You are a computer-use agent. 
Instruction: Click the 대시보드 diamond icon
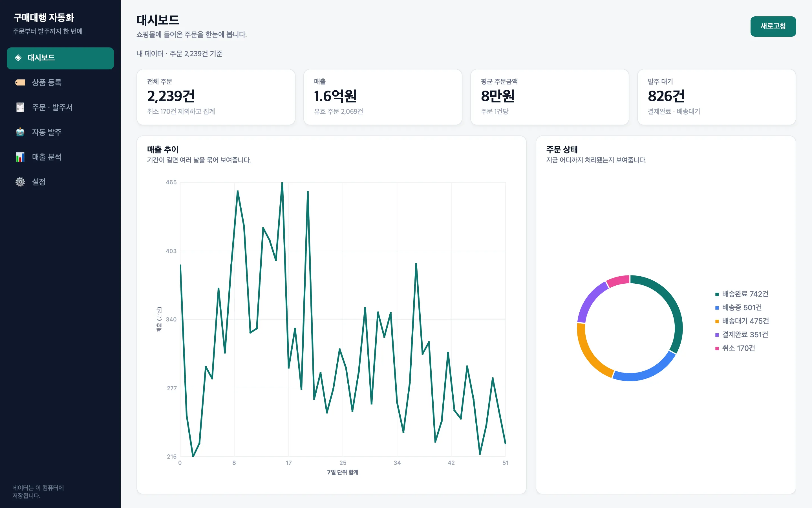(x=18, y=58)
